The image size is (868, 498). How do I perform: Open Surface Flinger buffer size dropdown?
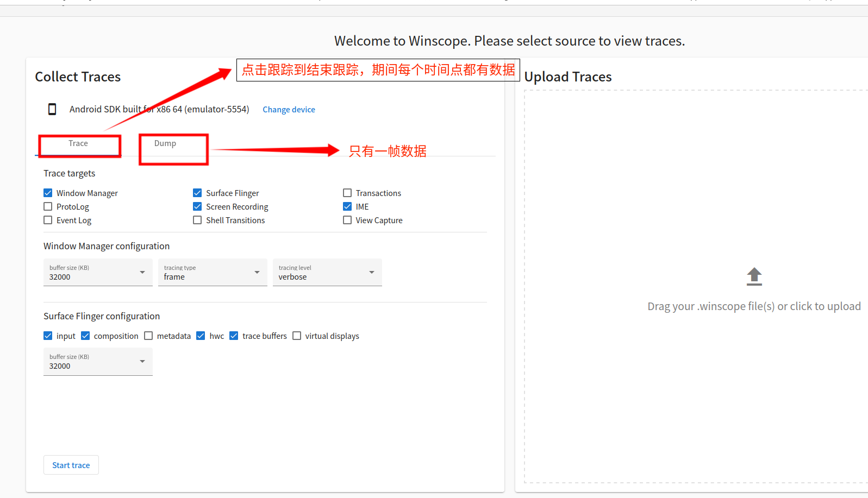click(98, 361)
